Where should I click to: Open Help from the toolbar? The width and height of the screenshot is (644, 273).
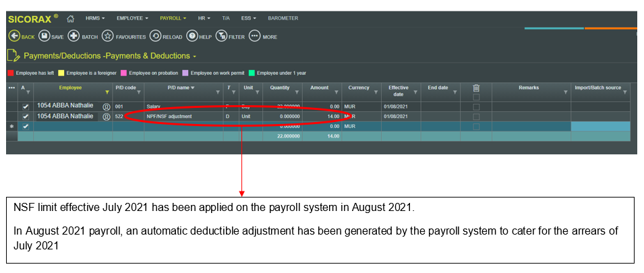coord(192,36)
